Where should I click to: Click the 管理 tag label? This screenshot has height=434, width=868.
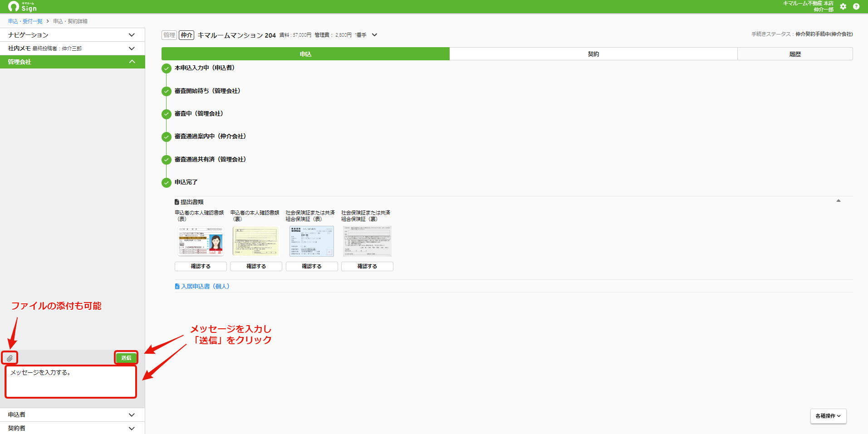click(x=169, y=35)
